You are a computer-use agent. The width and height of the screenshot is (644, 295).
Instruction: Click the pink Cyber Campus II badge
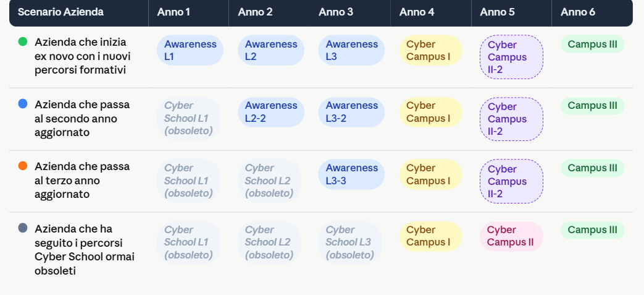(511, 237)
